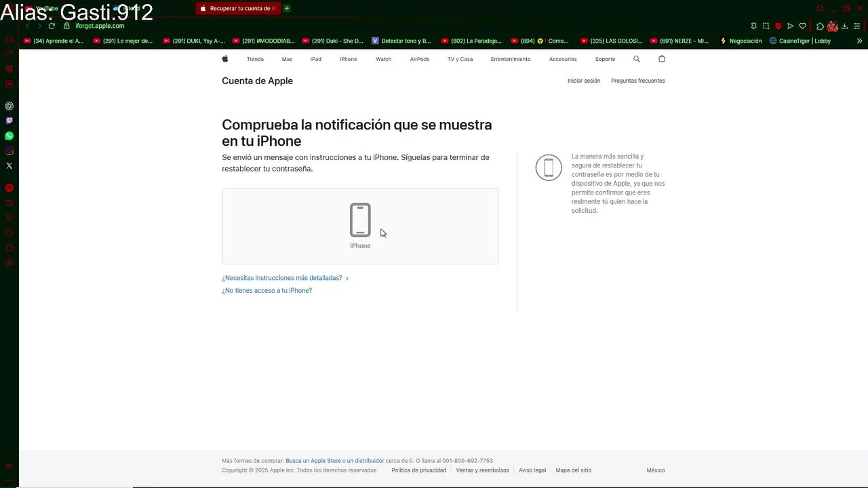Click the site lock icon in address bar

coord(66,26)
